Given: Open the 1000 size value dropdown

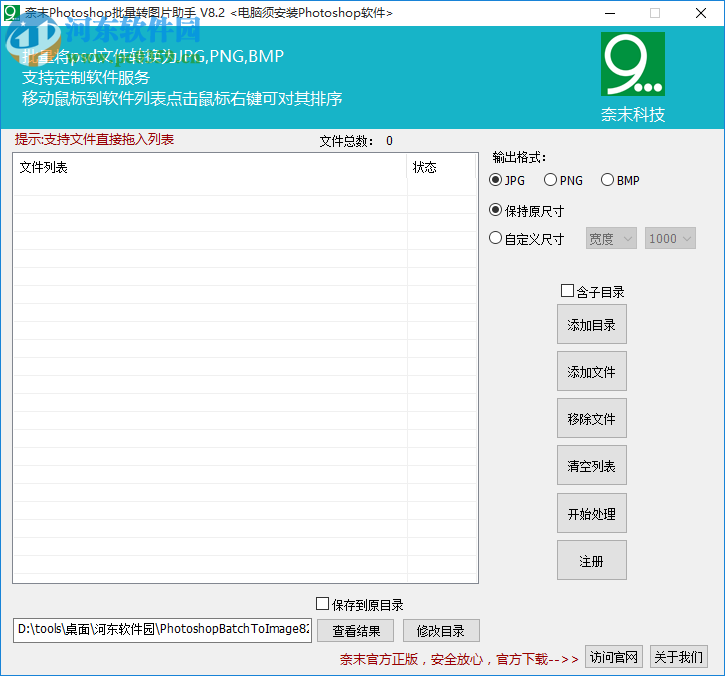Looking at the screenshot, I should (x=670, y=239).
